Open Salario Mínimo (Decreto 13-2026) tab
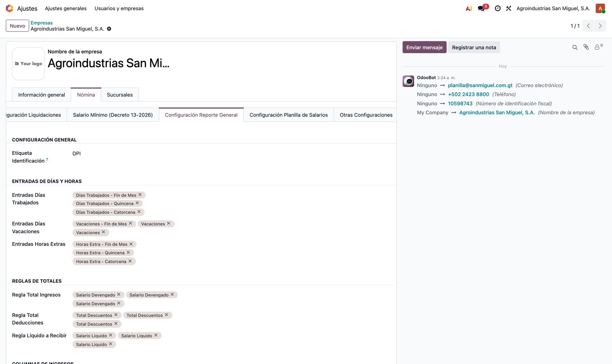The image size is (612, 364). (x=113, y=115)
